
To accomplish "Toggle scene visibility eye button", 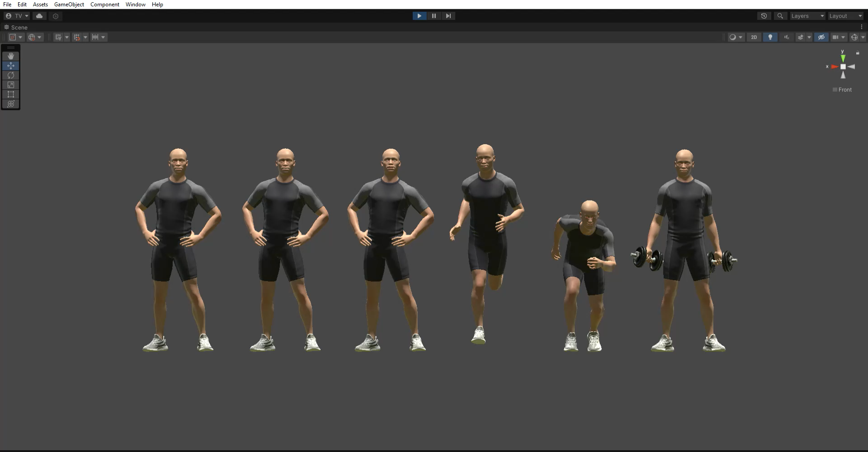I will pos(821,37).
